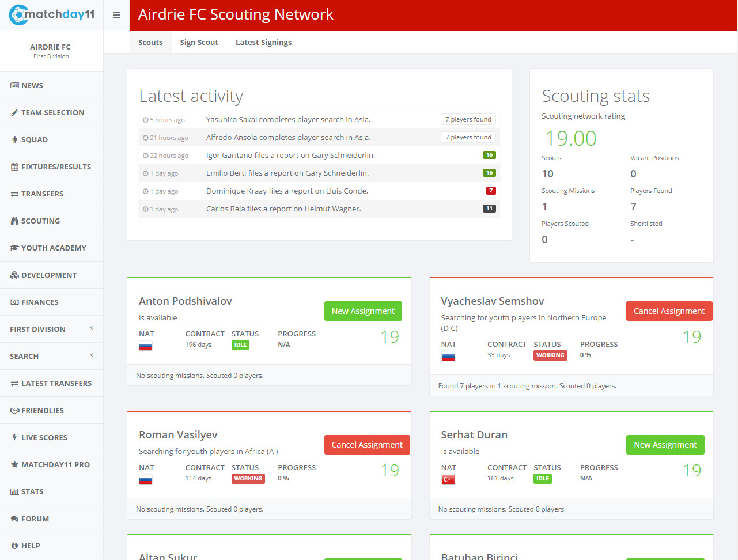
Task: Click Anton Podshivalov's IDLE status badge
Action: click(x=240, y=345)
